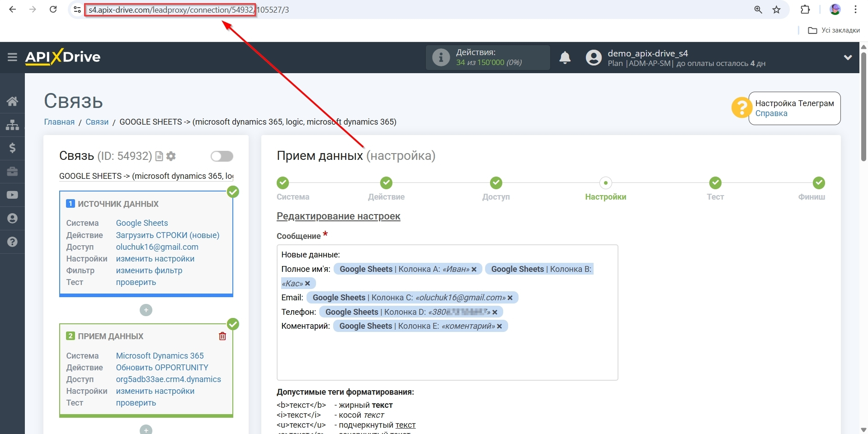The width and height of the screenshot is (868, 434).
Task: Open Chrome three-dot menu
Action: (x=855, y=9)
